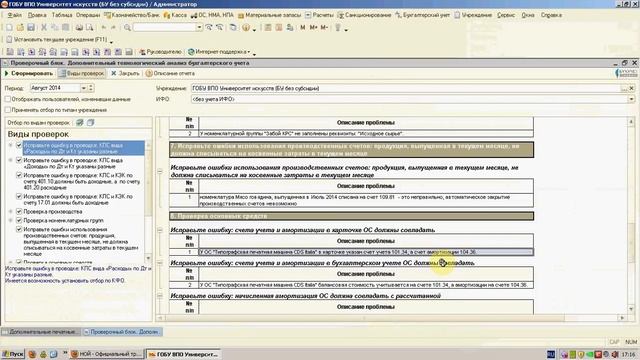Click the Учреждение input field

tap(406, 88)
